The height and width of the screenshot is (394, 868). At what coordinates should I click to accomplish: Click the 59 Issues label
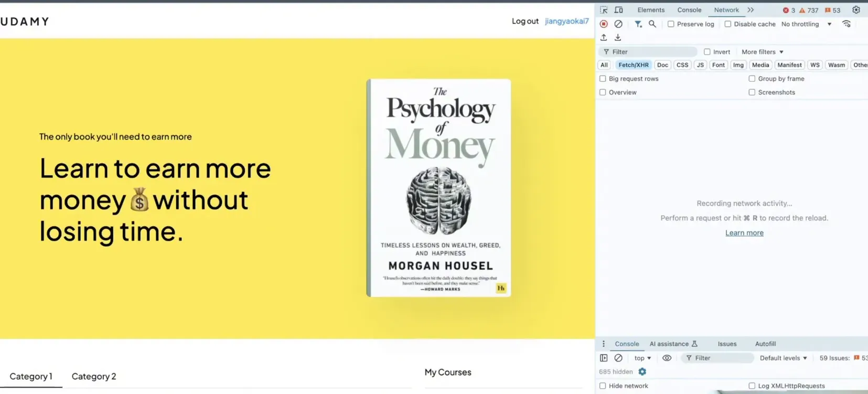(x=834, y=358)
